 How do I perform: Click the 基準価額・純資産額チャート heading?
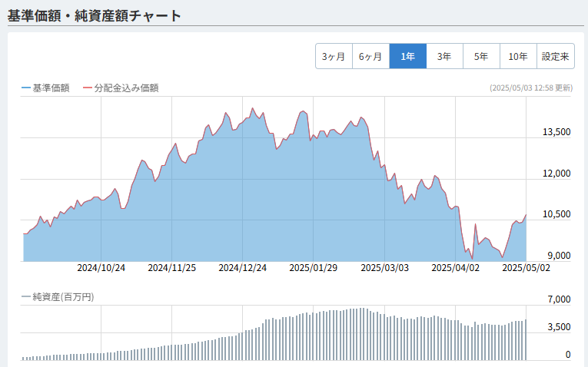[x=94, y=15]
